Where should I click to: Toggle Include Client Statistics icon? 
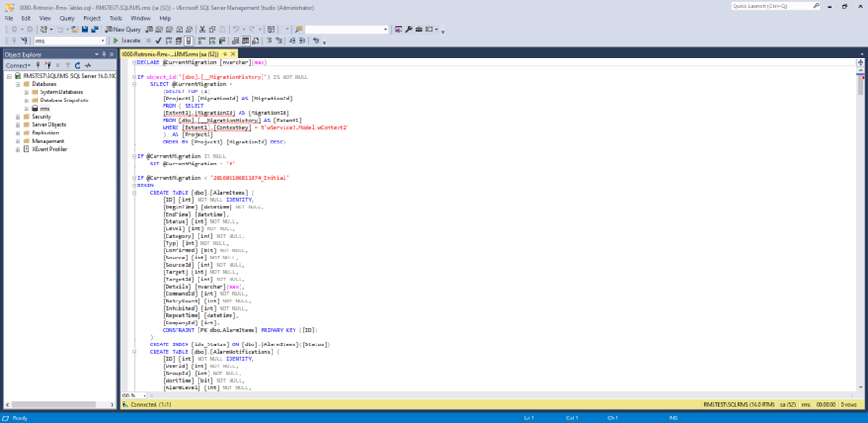[222, 41]
